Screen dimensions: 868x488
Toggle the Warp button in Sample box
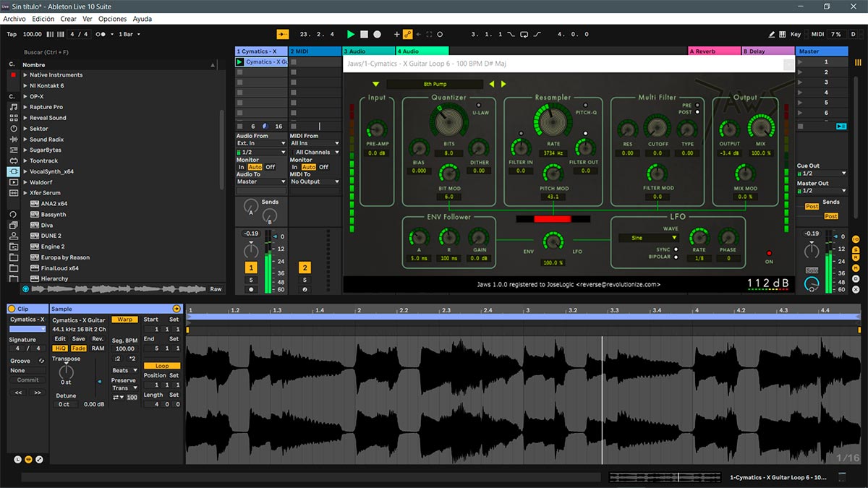point(124,320)
